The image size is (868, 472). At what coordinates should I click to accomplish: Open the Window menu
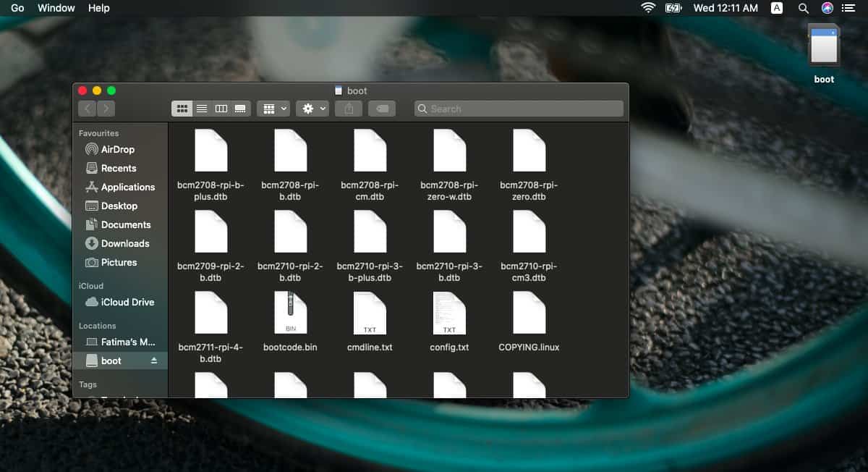(56, 8)
